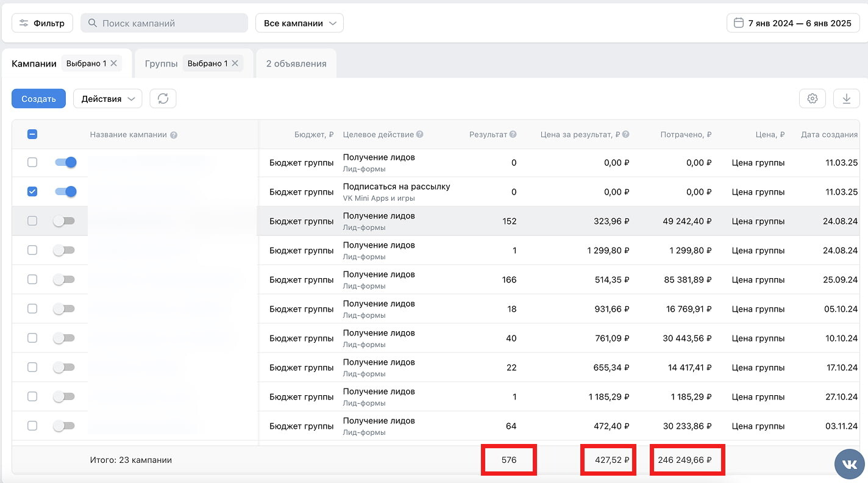Disable the first 11.03.25 campaign switch
This screenshot has height=483, width=868.
[x=65, y=162]
